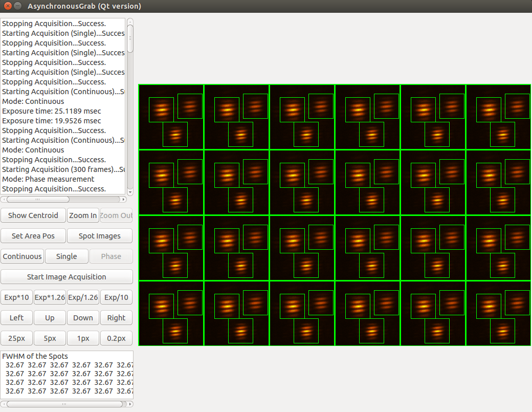The width and height of the screenshot is (532, 412).
Task: Click log panel scroll-left arrow
Action: click(4, 199)
